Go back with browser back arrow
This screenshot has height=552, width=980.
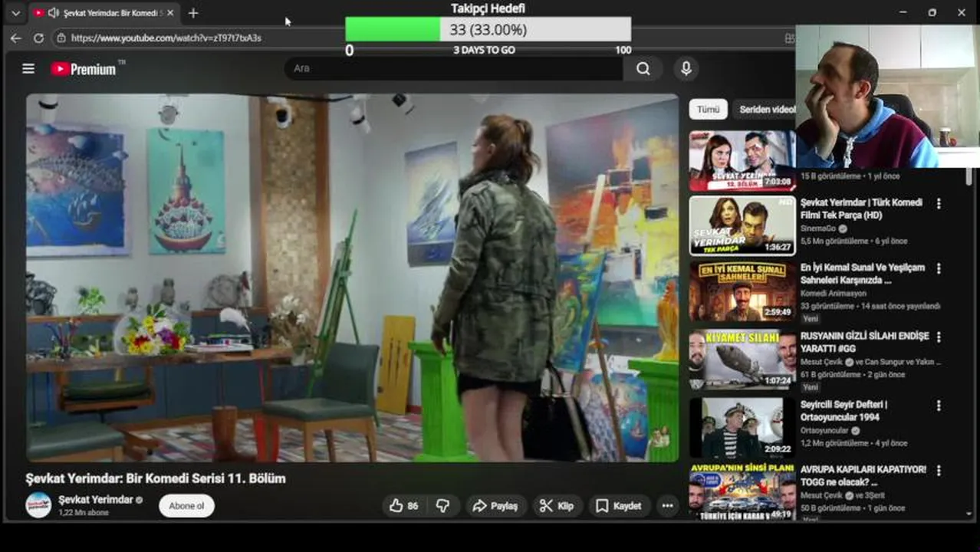[x=16, y=38]
